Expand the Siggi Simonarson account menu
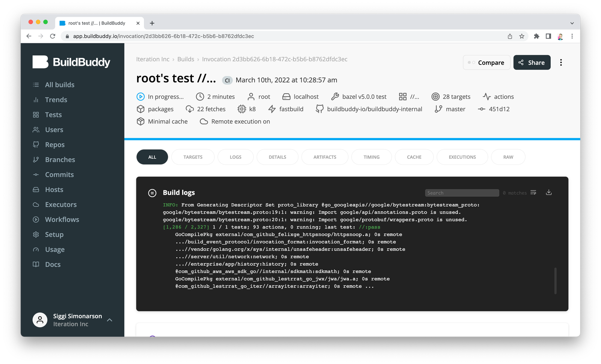This screenshot has width=601, height=364. click(x=110, y=320)
